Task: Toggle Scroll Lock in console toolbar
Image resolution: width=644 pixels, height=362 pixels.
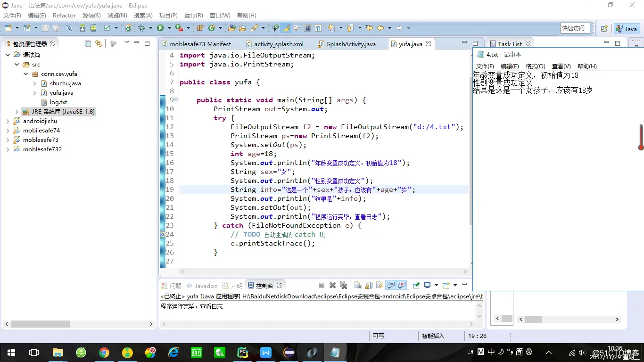Action: click(x=369, y=285)
